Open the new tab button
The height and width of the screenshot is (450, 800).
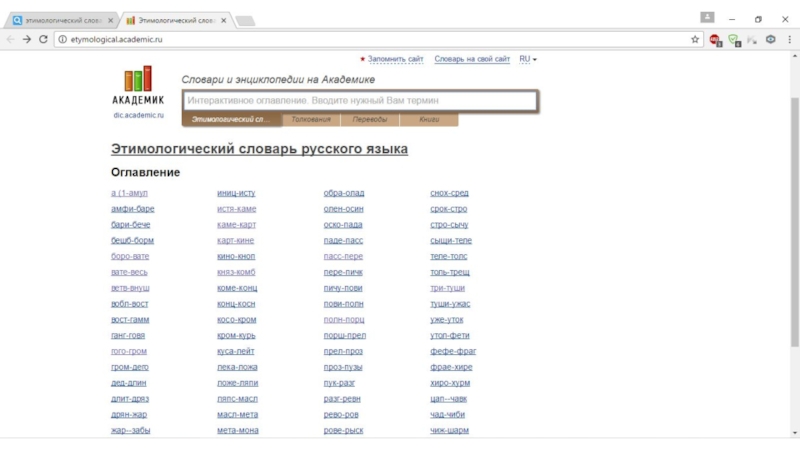pos(245,20)
